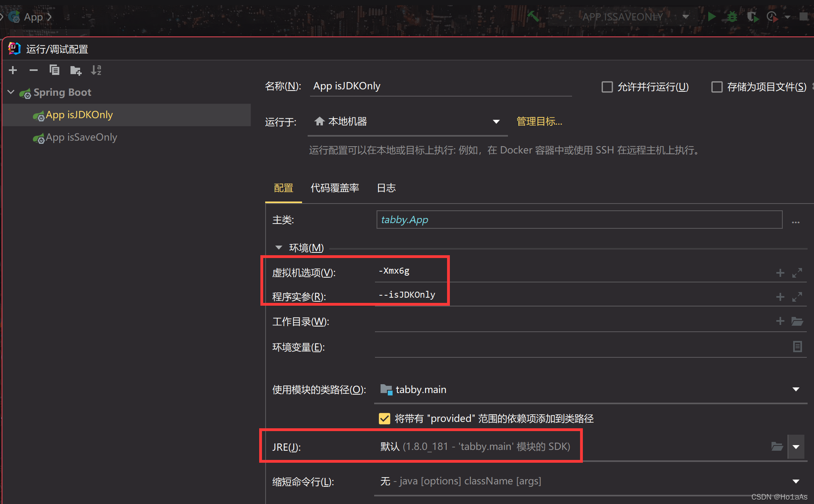Open the 运行于 target dropdown

click(496, 121)
